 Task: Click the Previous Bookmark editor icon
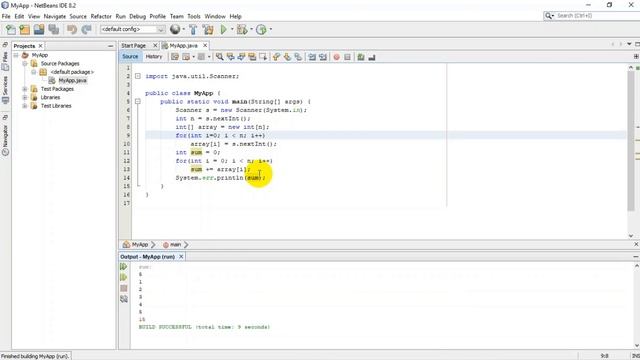[277, 57]
